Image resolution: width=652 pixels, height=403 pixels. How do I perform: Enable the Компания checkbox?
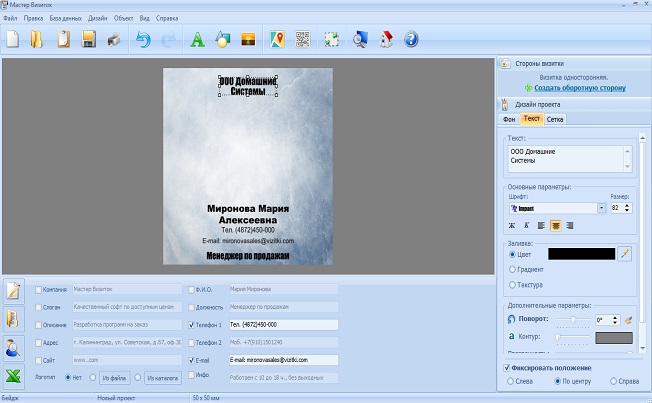[39, 289]
